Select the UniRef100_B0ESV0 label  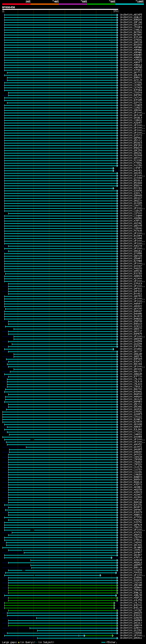(131, 605)
